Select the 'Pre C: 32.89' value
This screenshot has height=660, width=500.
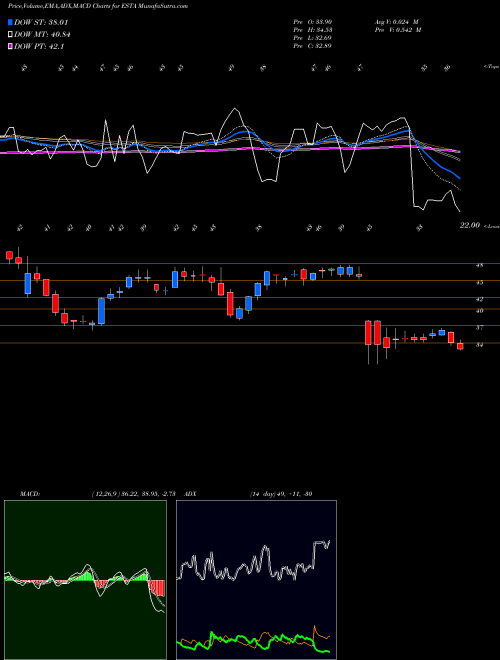coord(313,46)
